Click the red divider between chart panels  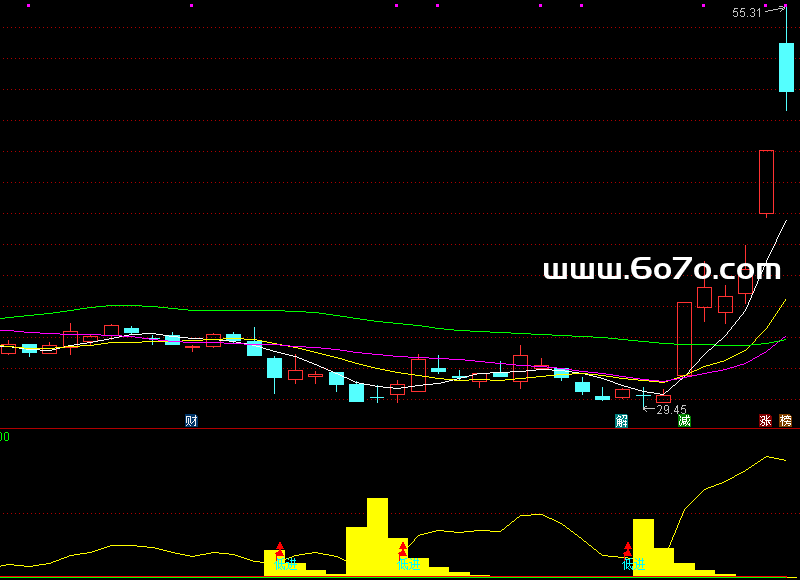(x=400, y=429)
